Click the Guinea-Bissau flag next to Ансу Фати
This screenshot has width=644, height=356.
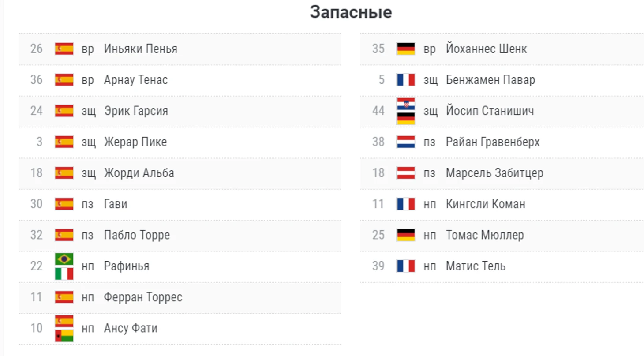pyautogui.click(x=64, y=336)
